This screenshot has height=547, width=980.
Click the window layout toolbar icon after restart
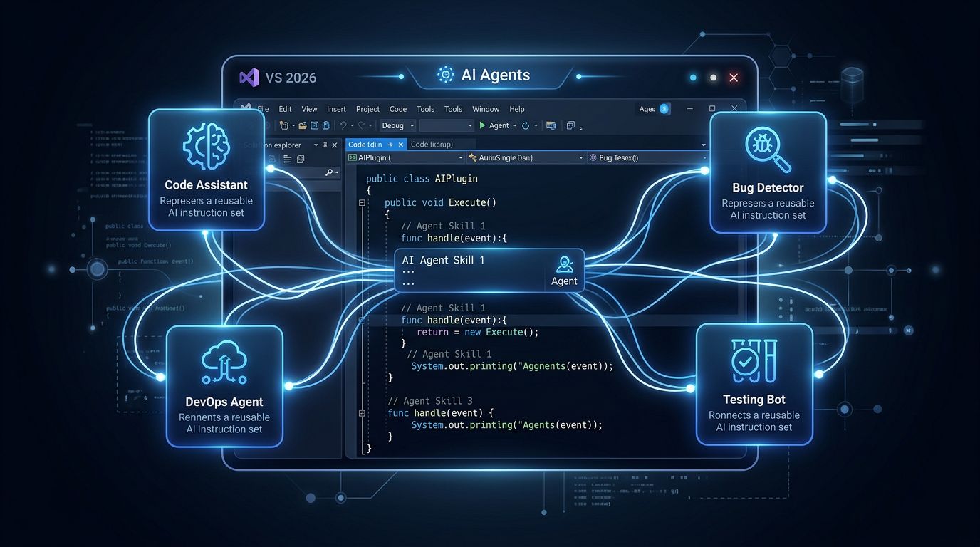coord(551,125)
